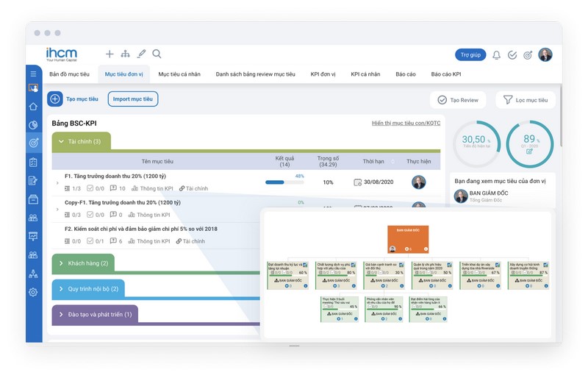Open the Lọc mục tiêu filter

click(526, 100)
